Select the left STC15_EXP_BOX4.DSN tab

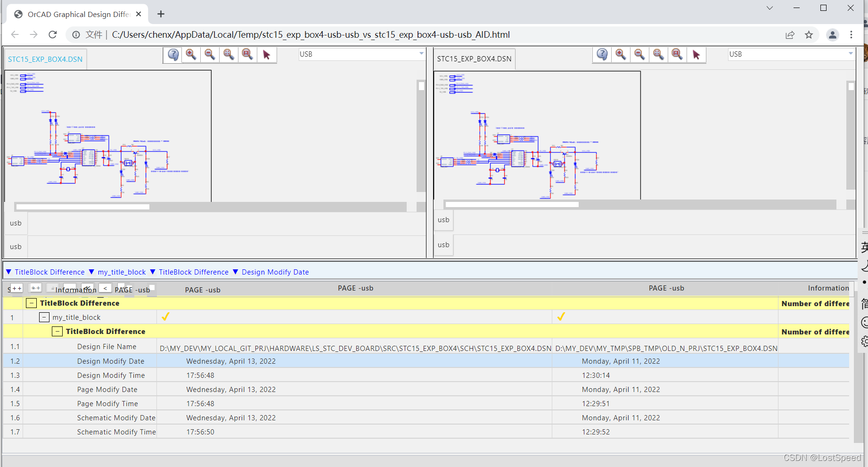(x=45, y=59)
